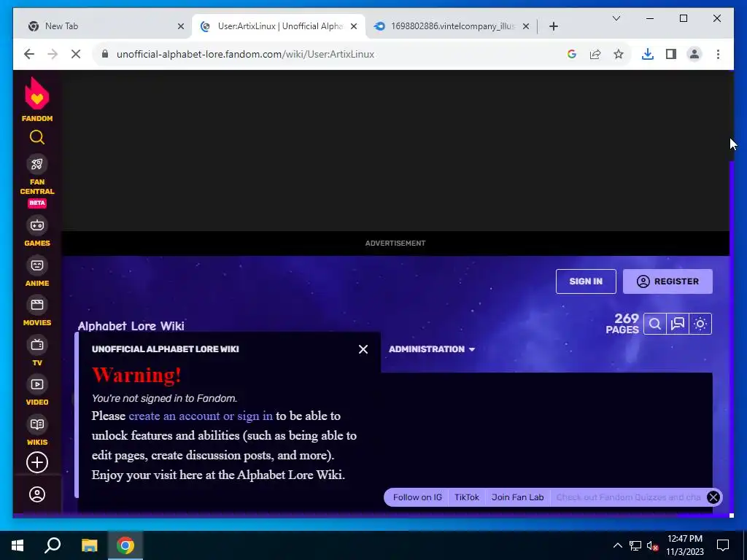Screen dimensions: 747x560
Task: Open Chrome three-dot menu
Action: coord(718,54)
